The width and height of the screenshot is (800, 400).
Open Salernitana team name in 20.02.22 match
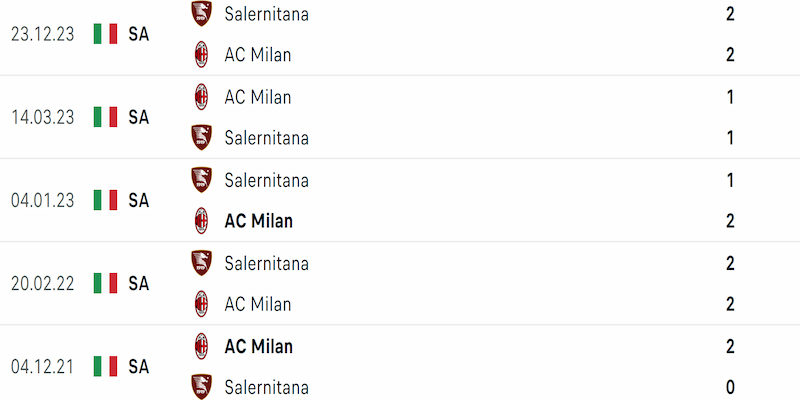tap(266, 263)
